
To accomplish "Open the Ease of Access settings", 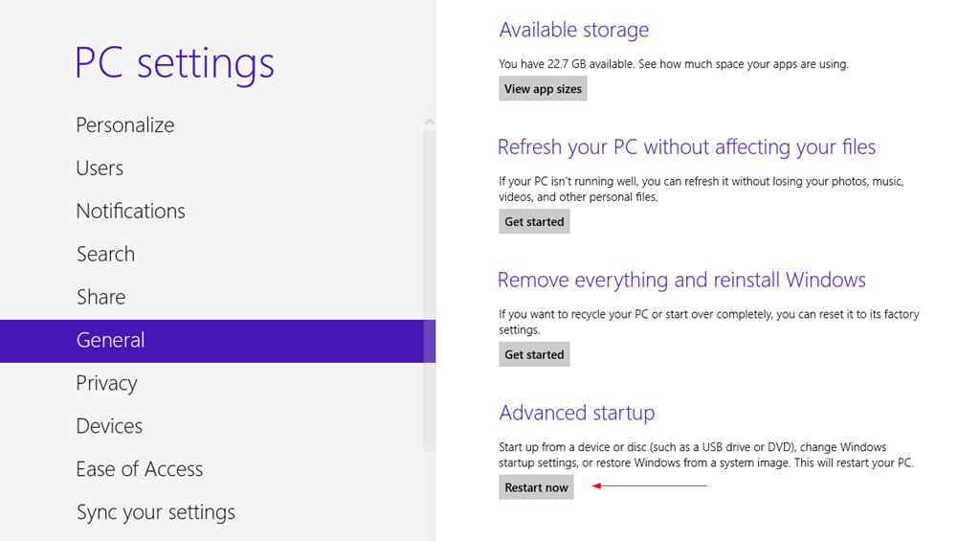I will (x=140, y=470).
